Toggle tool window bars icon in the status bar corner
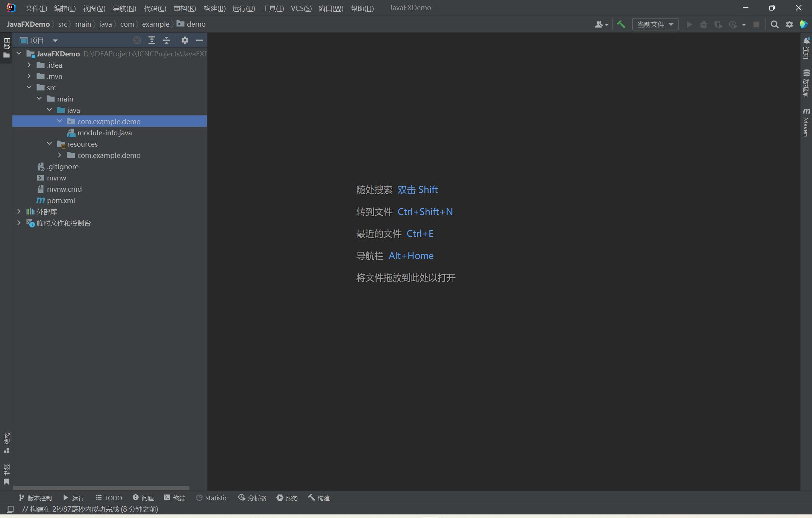This screenshot has width=812, height=518. 10,509
